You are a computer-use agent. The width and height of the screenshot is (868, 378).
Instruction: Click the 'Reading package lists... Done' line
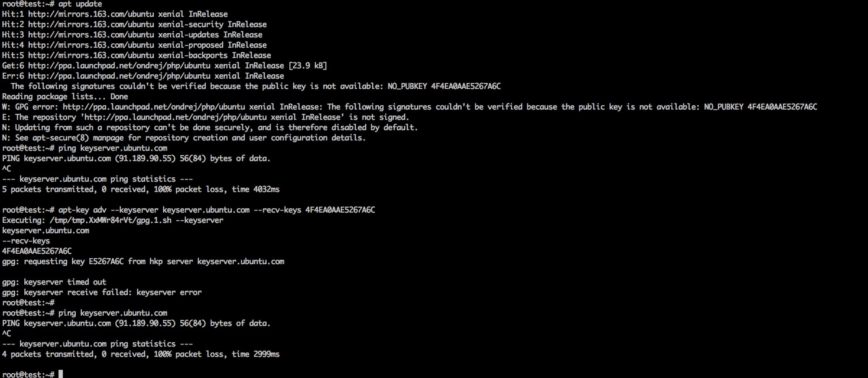coord(65,97)
